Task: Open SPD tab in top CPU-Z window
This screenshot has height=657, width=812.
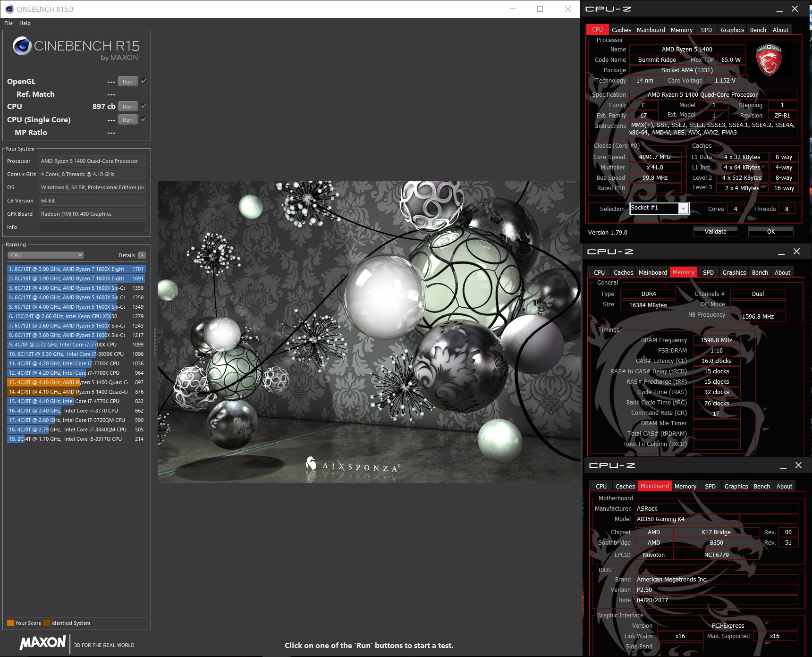Action: pos(706,30)
